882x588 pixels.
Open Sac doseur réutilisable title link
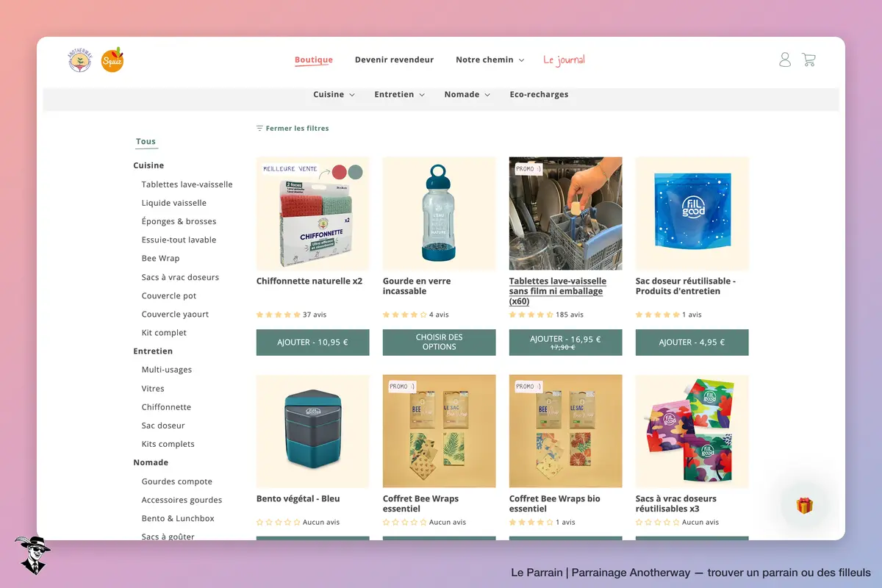click(x=686, y=286)
